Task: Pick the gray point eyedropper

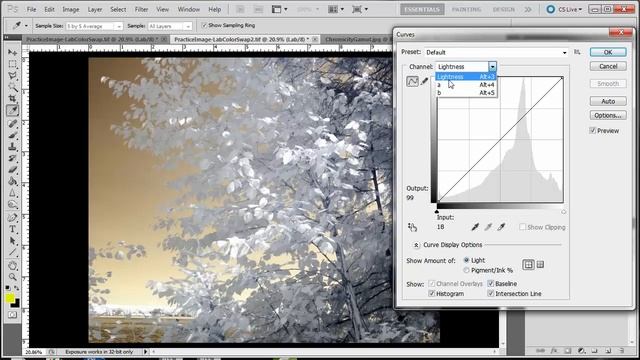Action: click(x=488, y=227)
